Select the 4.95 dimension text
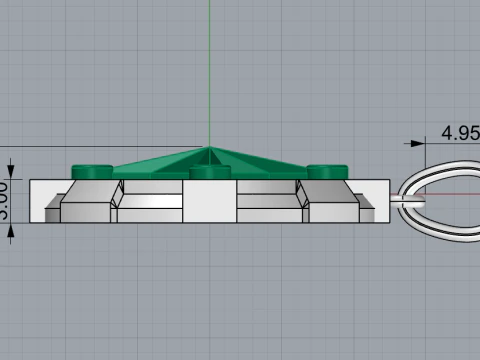Image resolution: width=480 pixels, height=360 pixels. coord(461,133)
